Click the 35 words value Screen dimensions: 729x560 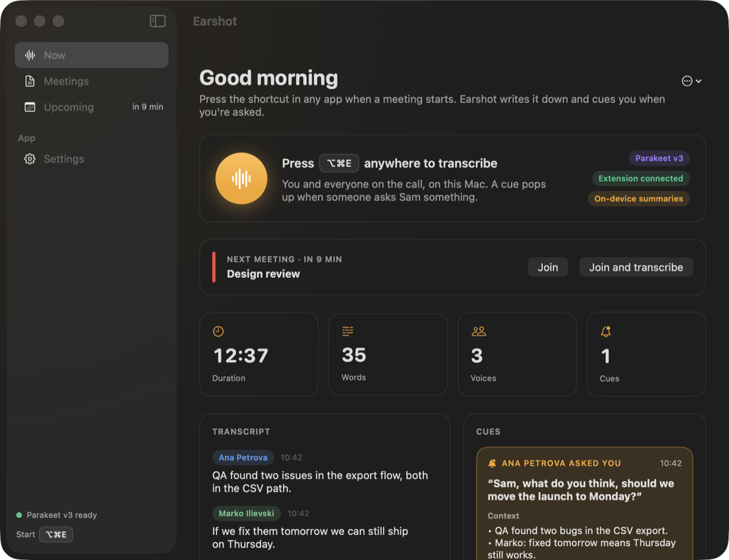point(354,355)
